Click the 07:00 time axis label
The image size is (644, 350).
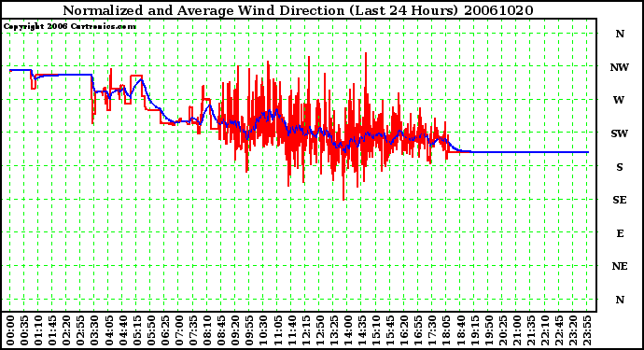tap(178, 330)
